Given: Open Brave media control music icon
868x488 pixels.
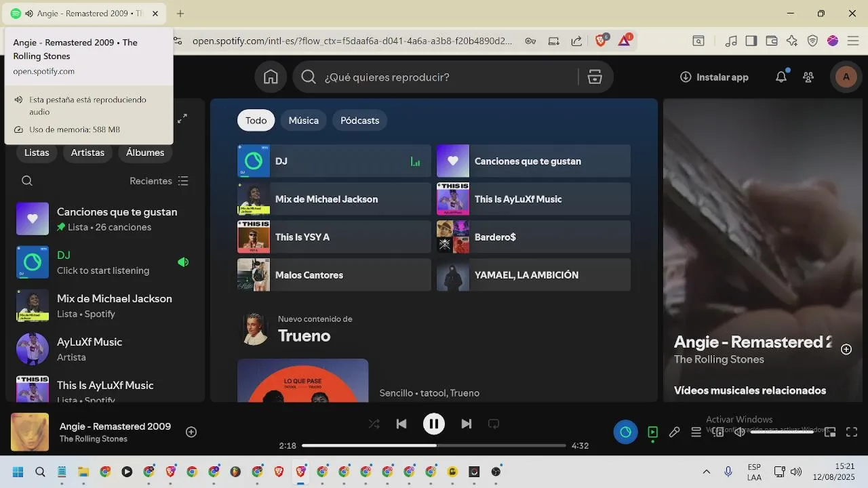Looking at the screenshot, I should pyautogui.click(x=731, y=41).
